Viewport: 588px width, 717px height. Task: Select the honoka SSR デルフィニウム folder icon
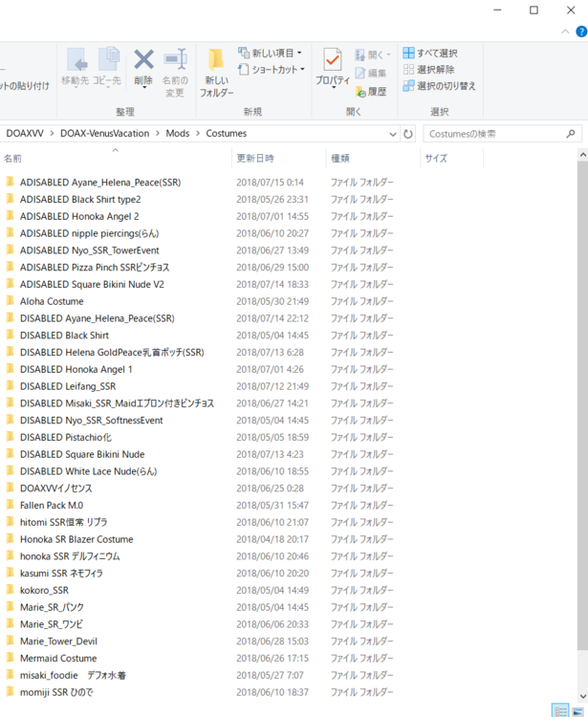click(11, 556)
